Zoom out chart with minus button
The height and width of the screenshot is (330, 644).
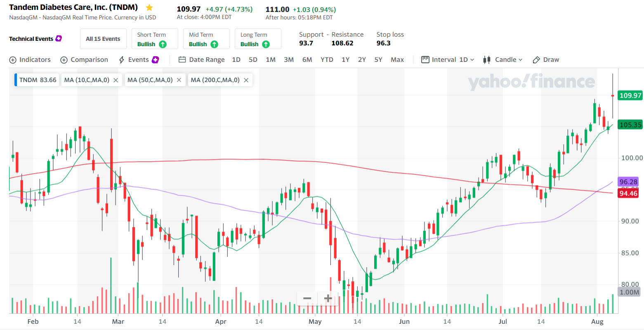tap(307, 298)
